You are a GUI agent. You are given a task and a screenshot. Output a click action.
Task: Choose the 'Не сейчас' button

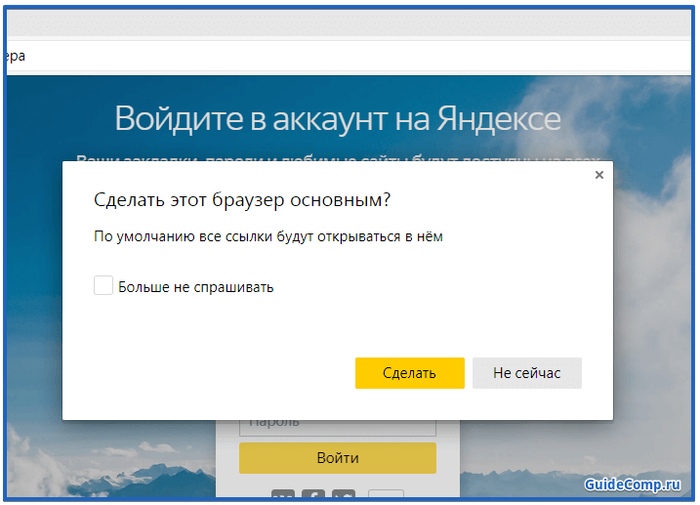click(527, 373)
